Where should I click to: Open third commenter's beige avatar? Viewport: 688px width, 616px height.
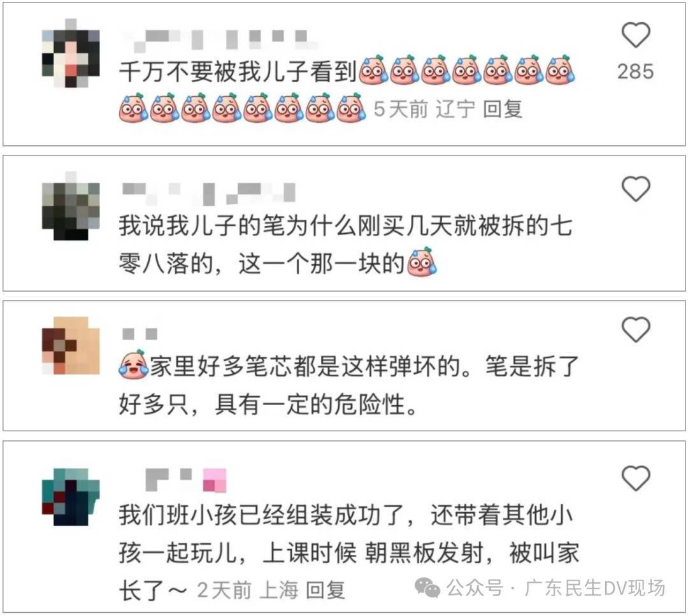(71, 345)
